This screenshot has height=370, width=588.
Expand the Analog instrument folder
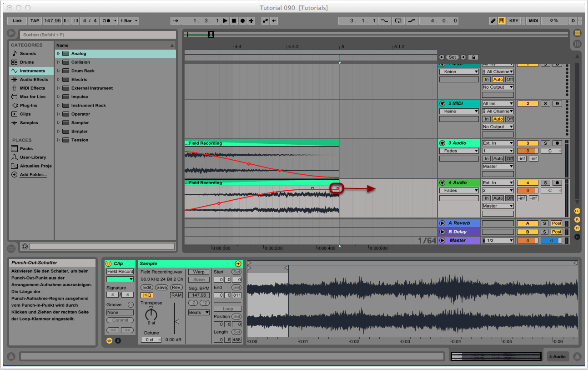(59, 54)
